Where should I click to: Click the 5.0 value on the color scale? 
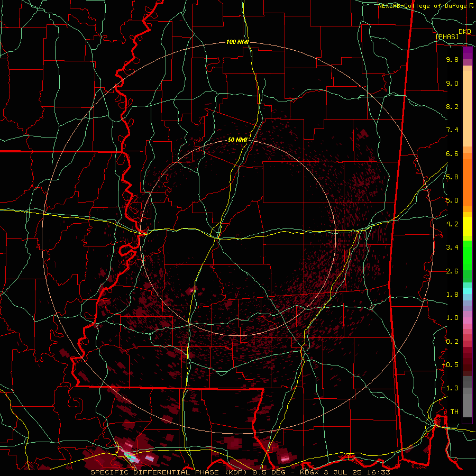point(452,200)
